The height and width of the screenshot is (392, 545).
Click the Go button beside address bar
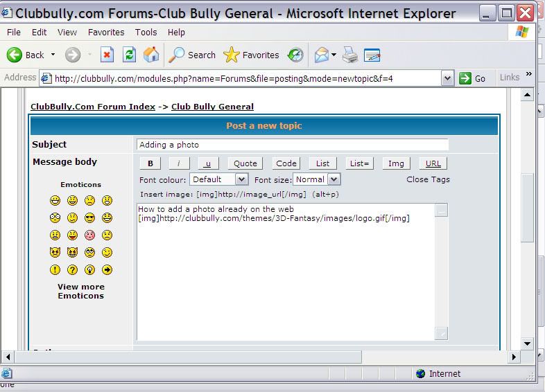(472, 78)
